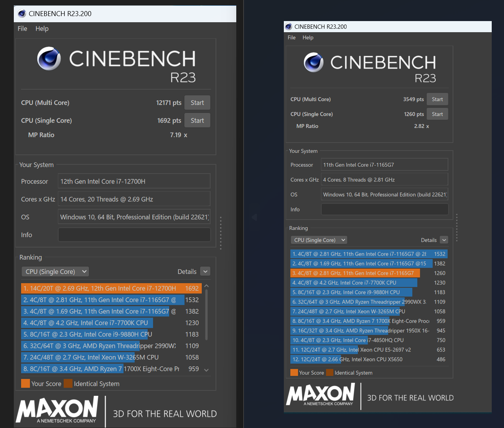Click empty Info field in right window
The image size is (504, 428).
pyautogui.click(x=384, y=209)
